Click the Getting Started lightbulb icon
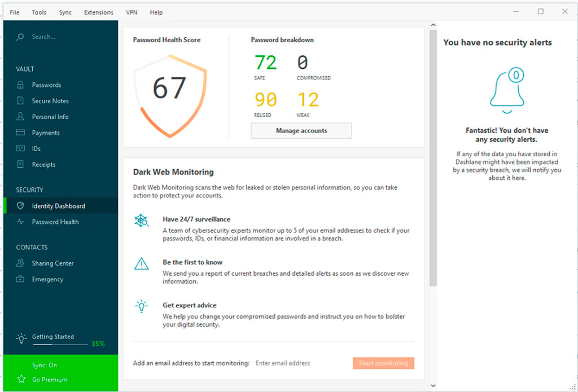 coord(21,338)
